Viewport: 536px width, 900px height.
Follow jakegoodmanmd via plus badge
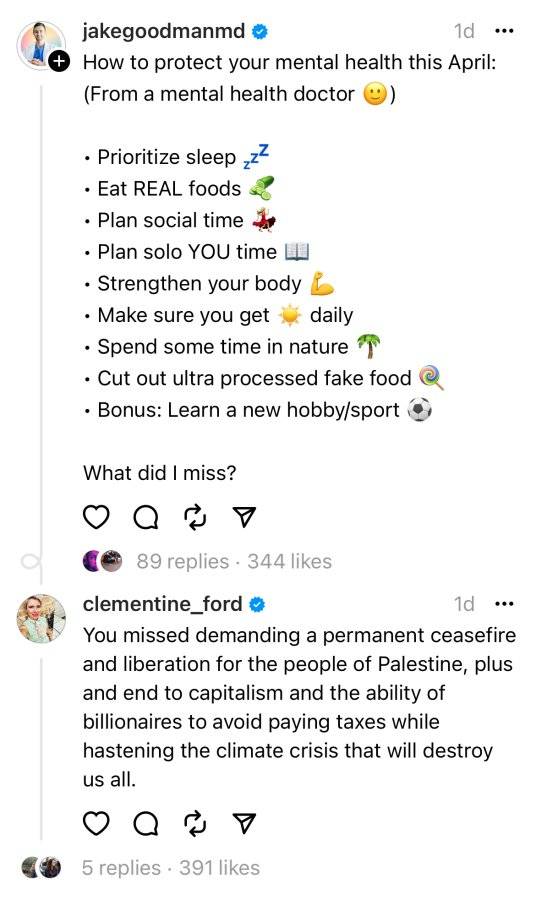(x=59, y=61)
